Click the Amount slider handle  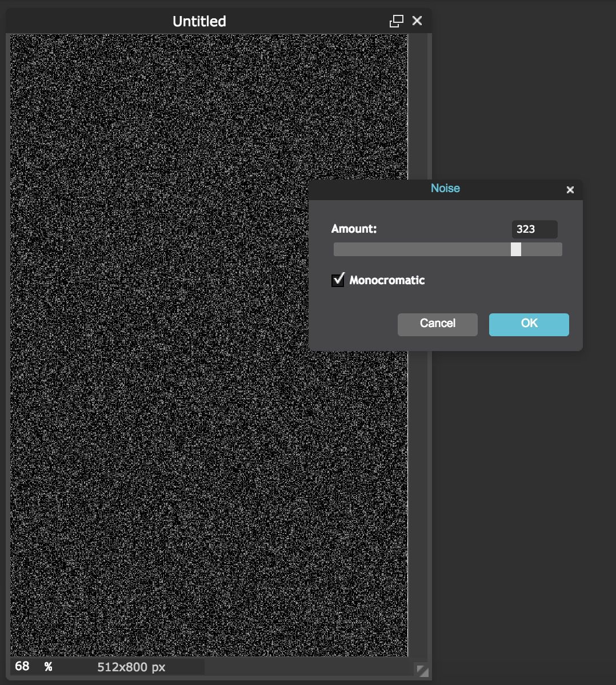[x=515, y=249]
